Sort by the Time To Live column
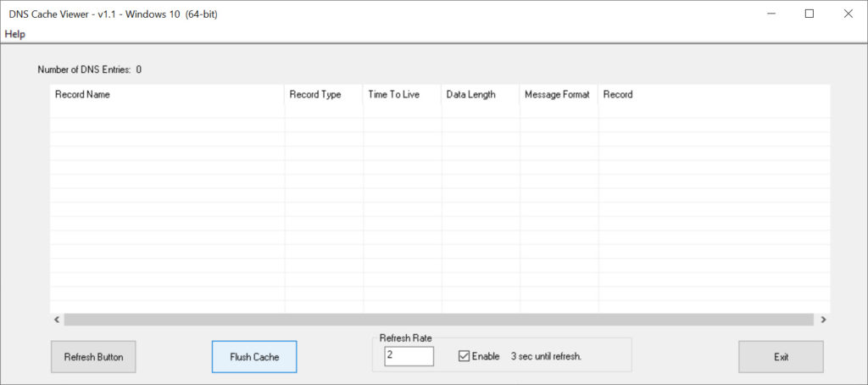This screenshot has height=385, width=868. tap(403, 95)
